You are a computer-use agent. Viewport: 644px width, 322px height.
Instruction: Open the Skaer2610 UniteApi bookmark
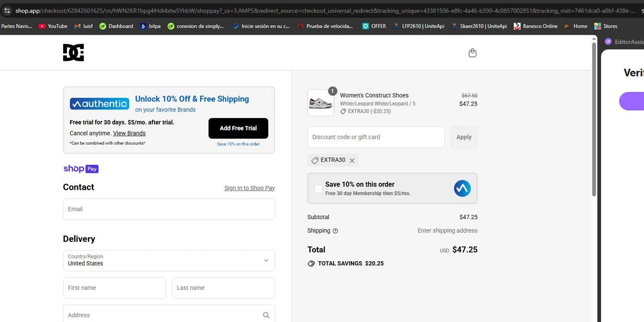pyautogui.click(x=479, y=26)
